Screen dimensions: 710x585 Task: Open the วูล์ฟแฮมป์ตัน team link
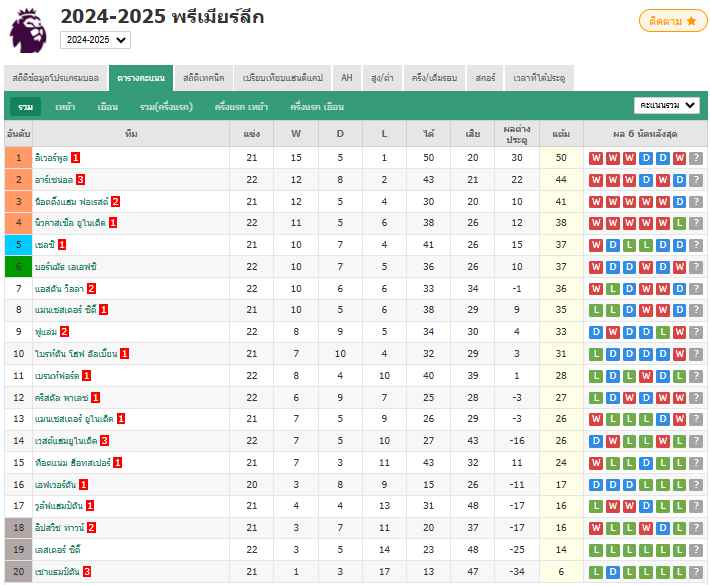coord(59,506)
